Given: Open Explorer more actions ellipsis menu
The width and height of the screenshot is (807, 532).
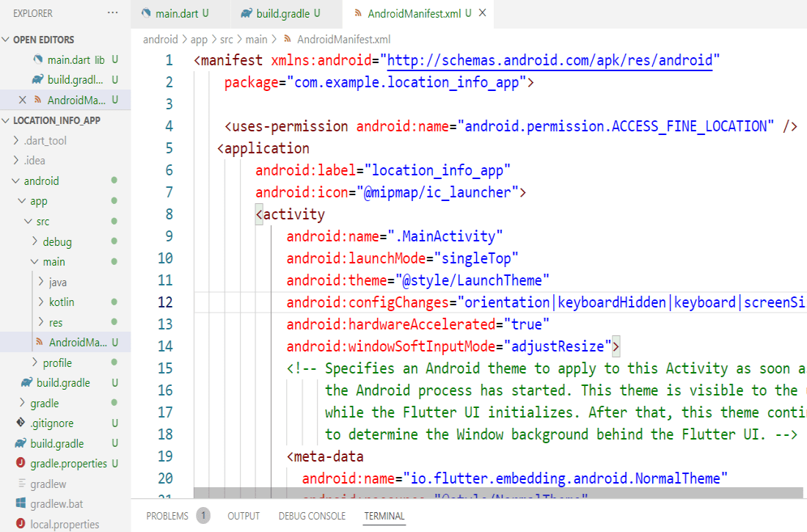Looking at the screenshot, I should pyautogui.click(x=112, y=13).
